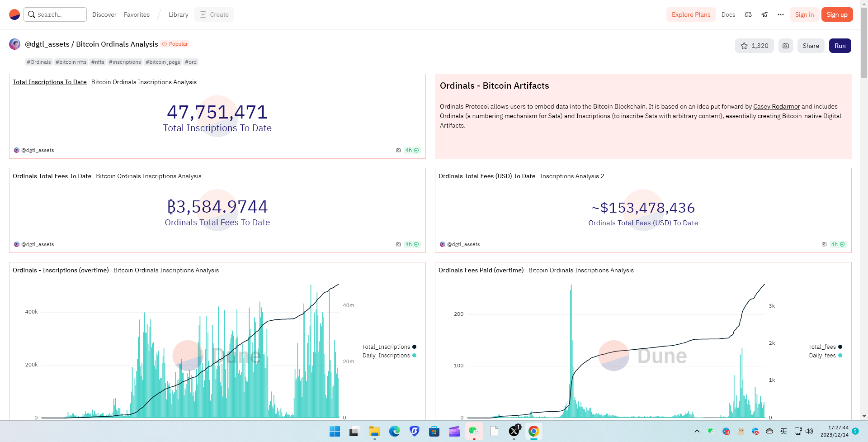Screen dimensions: 868x442
Task: Click the Run button
Action: click(840, 46)
